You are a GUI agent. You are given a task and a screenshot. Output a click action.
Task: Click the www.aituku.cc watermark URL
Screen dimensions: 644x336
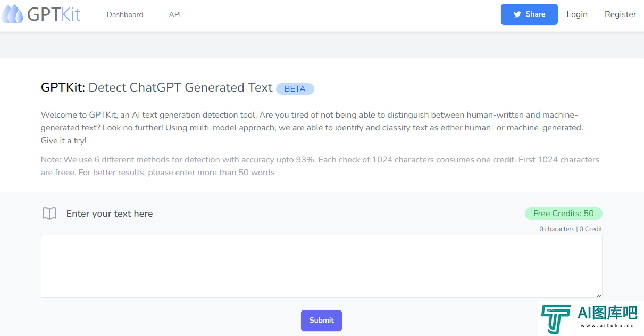point(606,325)
